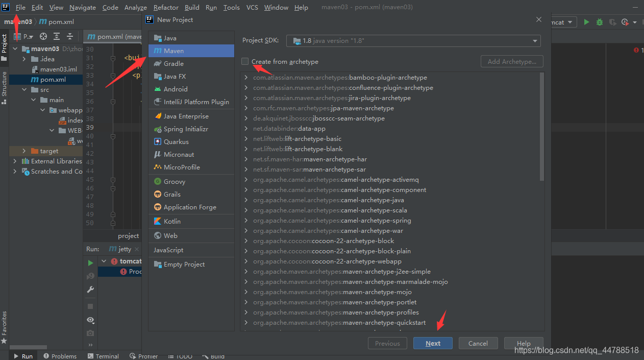Click the green Debug bug icon

600,22
